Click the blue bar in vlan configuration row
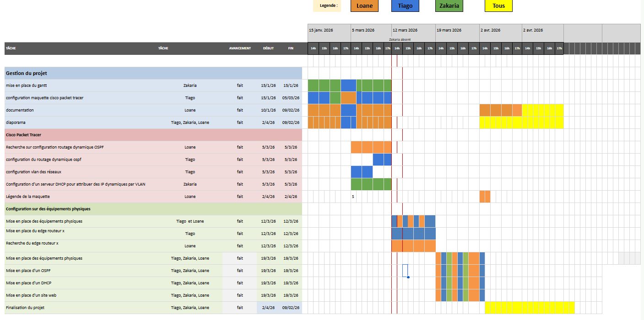This screenshot has height=320, width=644. (362, 172)
